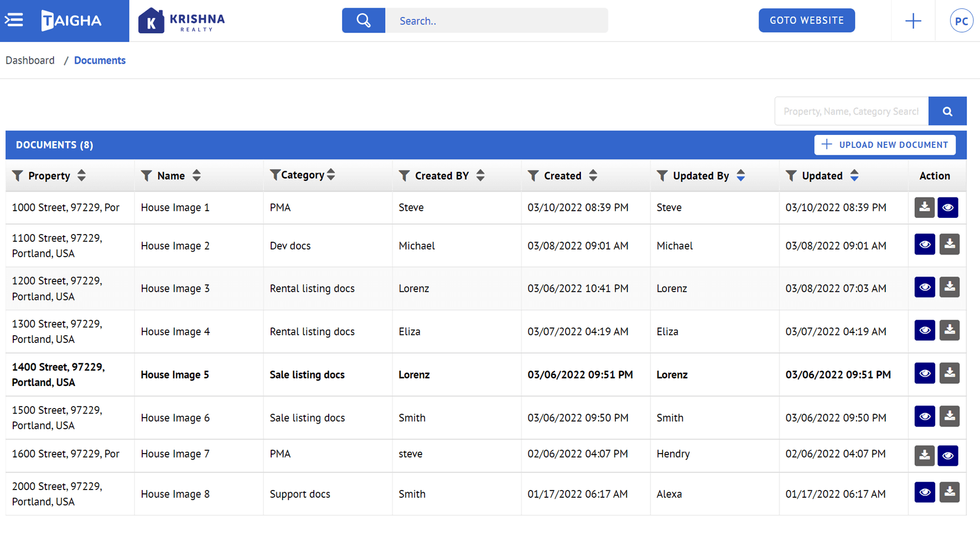This screenshot has height=547, width=980.
Task: Filter by Category column funnel icon
Action: pyautogui.click(x=275, y=175)
